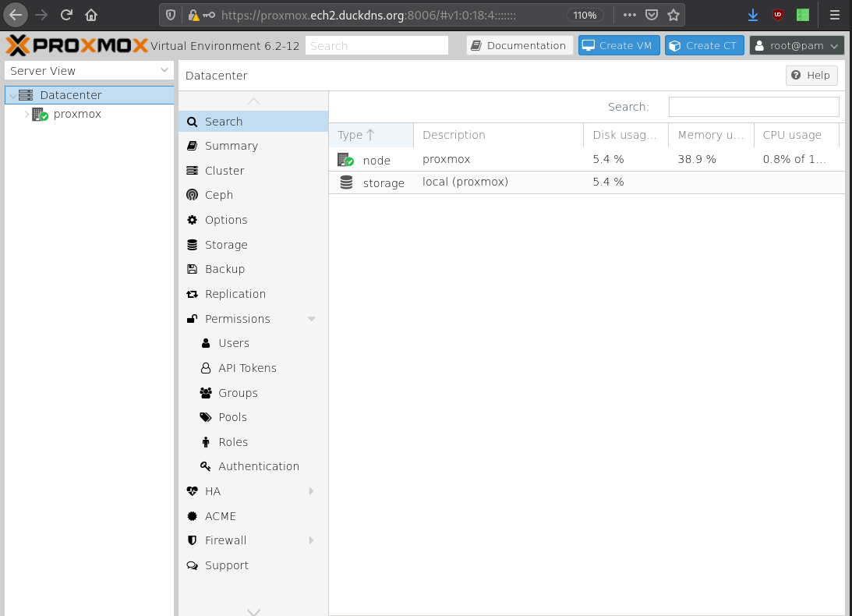The image size is (852, 616).
Task: Sort by the Description column header
Action: [498, 135]
